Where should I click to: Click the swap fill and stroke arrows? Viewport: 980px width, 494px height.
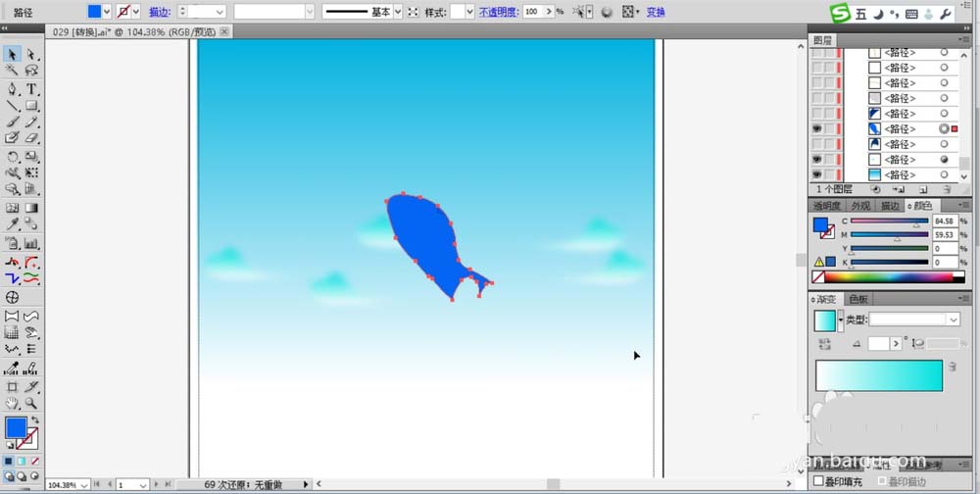(35, 420)
